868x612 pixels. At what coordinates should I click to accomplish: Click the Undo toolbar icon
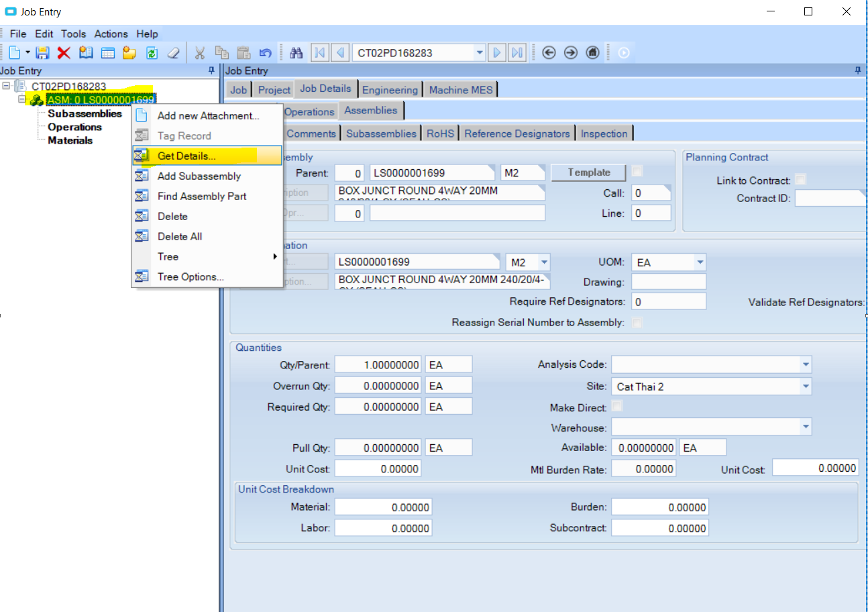click(x=265, y=52)
